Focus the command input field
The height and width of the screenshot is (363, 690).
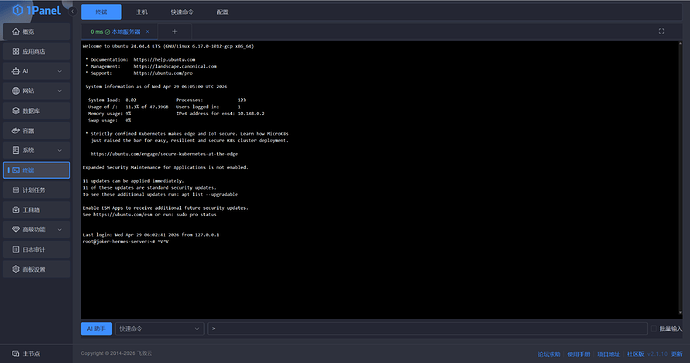point(427,328)
